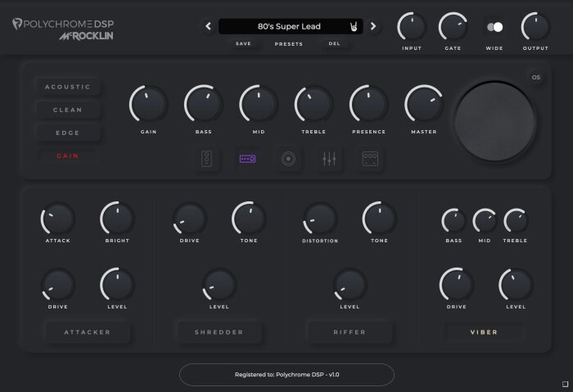Select the purple amp head icon
Viewport: 573px width, 392px height.
(247, 159)
